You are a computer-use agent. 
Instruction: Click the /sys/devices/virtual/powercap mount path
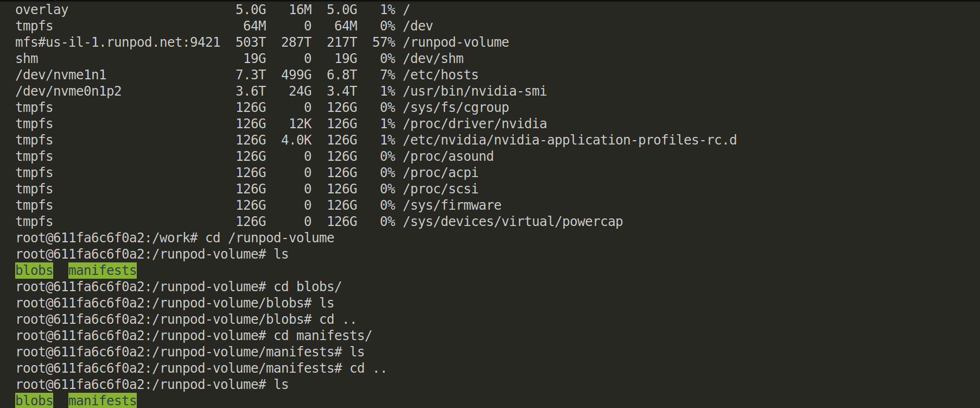pyautogui.click(x=513, y=222)
